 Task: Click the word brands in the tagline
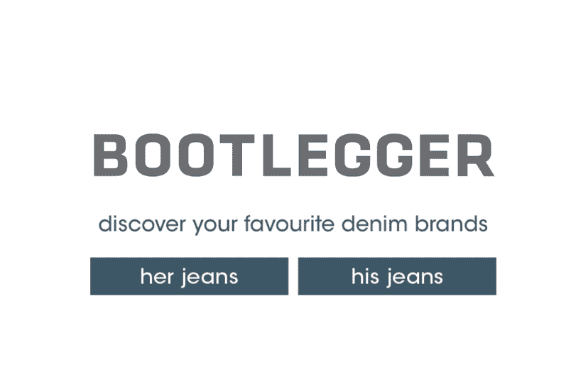[x=451, y=224]
